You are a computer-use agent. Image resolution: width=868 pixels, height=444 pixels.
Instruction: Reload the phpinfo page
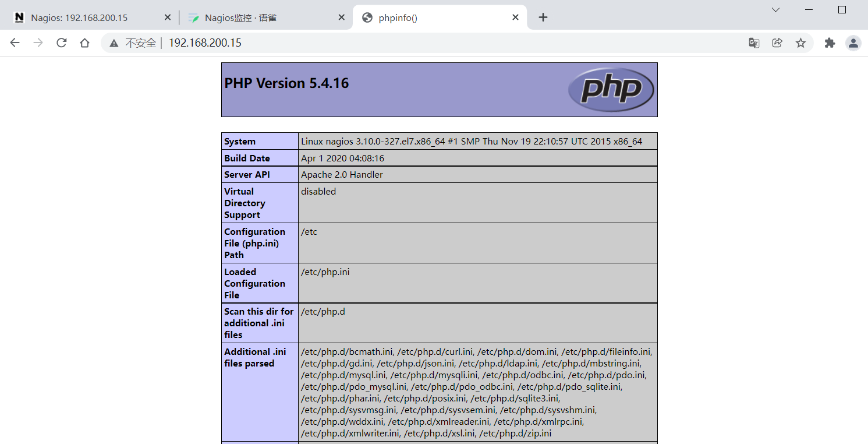62,43
